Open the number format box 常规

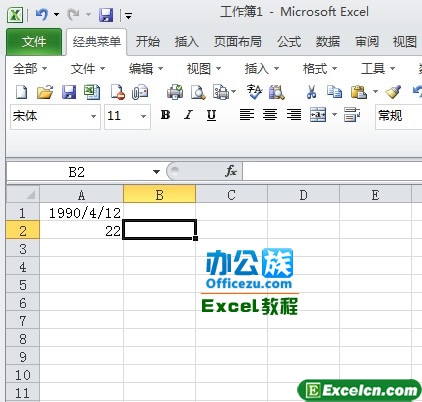pos(399,116)
